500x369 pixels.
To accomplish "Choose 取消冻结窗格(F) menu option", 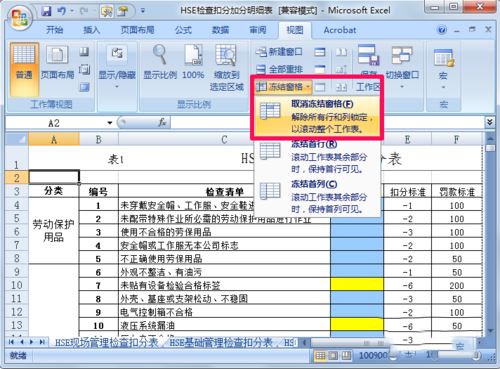I will 317,116.
